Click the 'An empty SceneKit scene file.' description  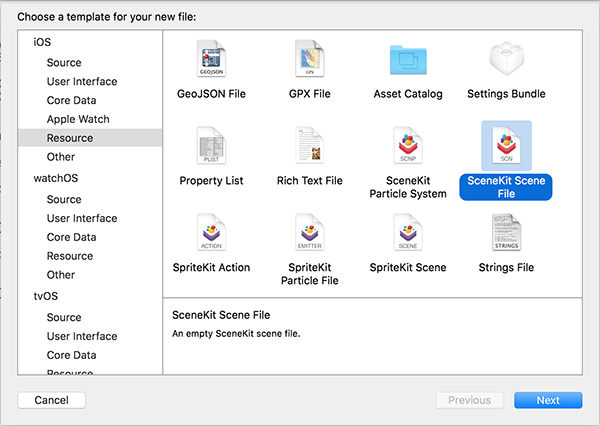[x=236, y=333]
